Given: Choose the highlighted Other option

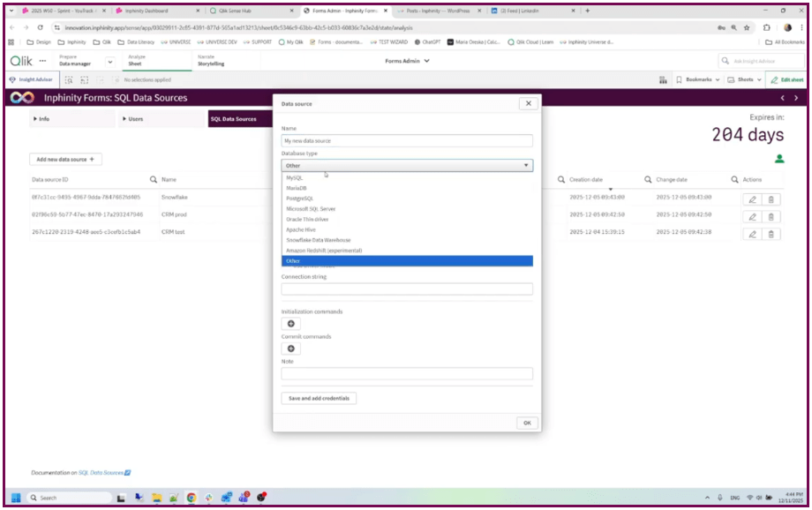Looking at the screenshot, I should 407,261.
